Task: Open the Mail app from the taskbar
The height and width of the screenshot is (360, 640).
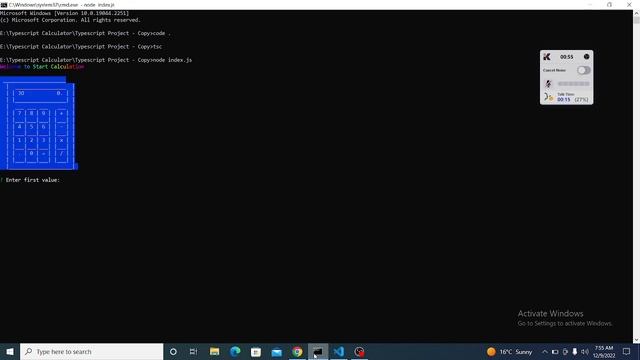Action: click(x=277, y=351)
